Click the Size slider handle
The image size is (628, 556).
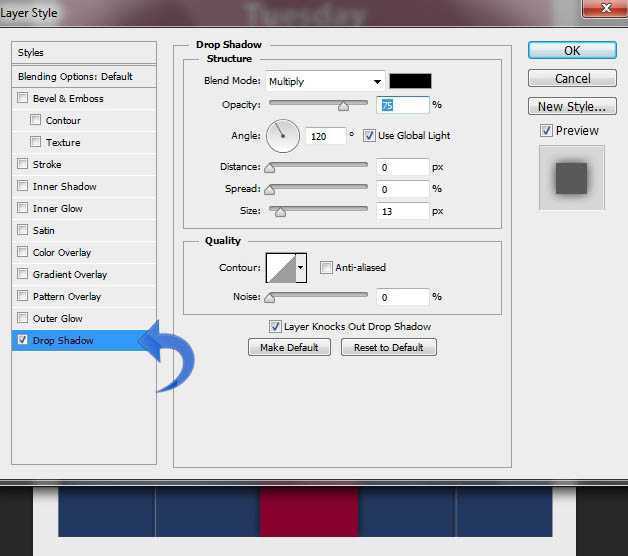280,212
